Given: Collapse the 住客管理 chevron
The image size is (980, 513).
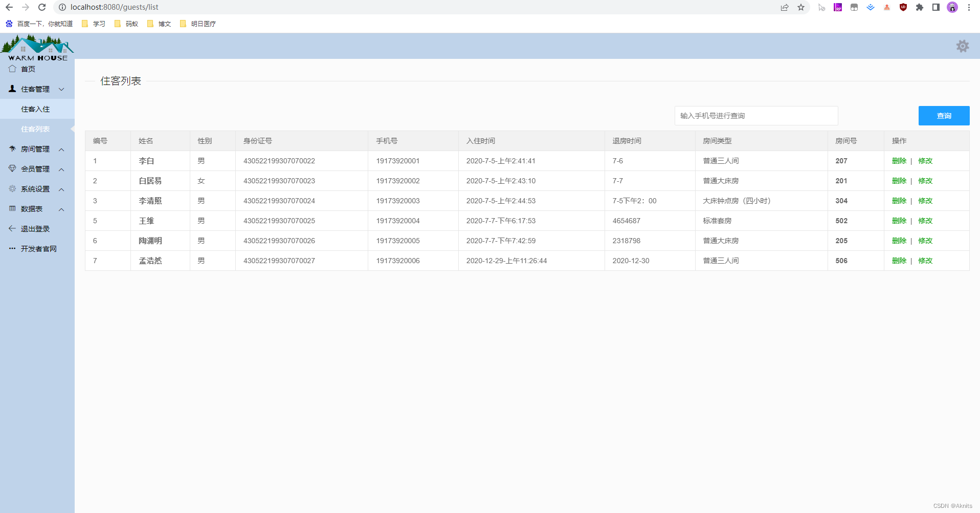Looking at the screenshot, I should pos(61,89).
